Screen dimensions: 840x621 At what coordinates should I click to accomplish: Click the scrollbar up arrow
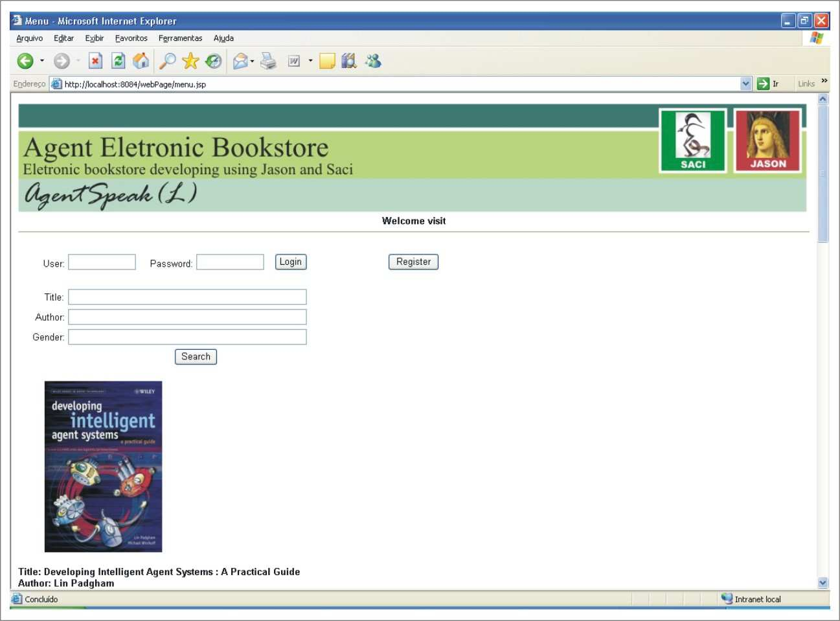coord(823,99)
